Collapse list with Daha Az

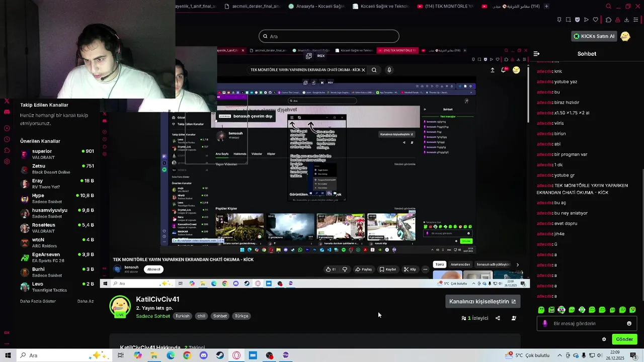[86, 301]
